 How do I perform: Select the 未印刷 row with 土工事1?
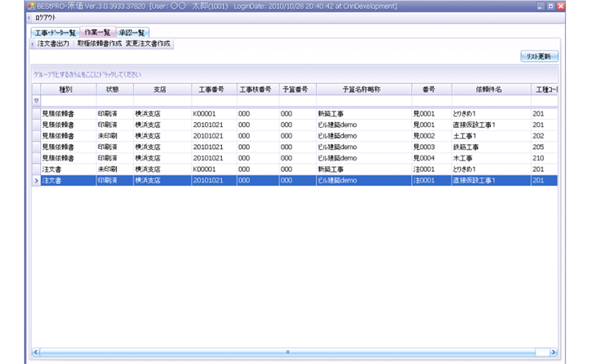[252, 137]
